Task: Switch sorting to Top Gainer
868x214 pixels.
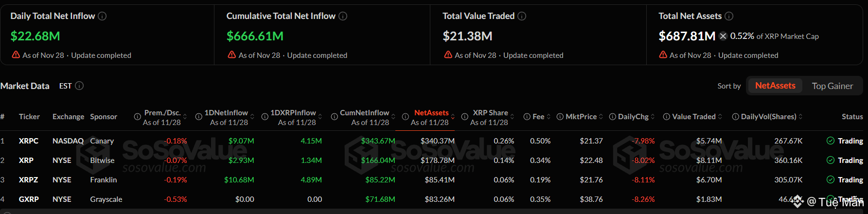Action: [x=832, y=86]
